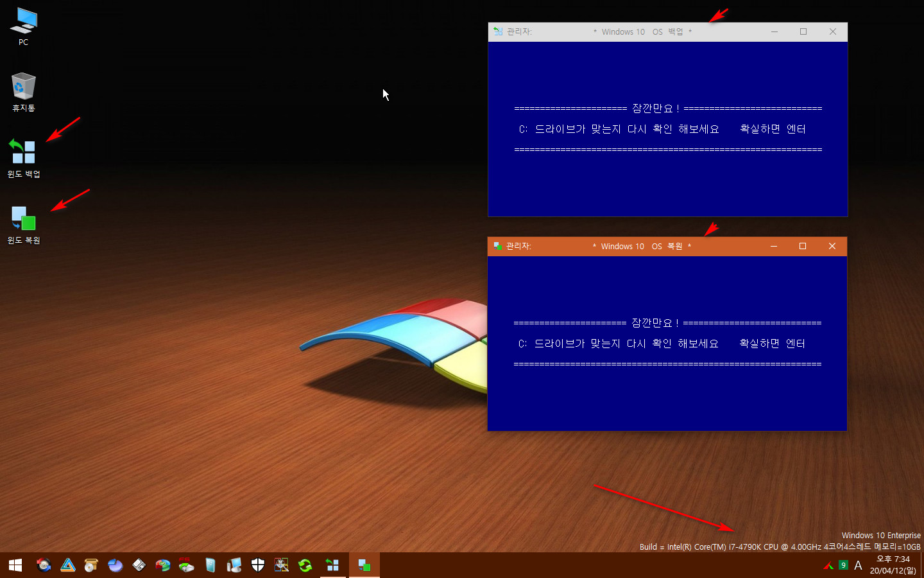924x578 pixels.
Task: Launch the blue triangle app on the taskbar
Action: pyautogui.click(x=68, y=565)
